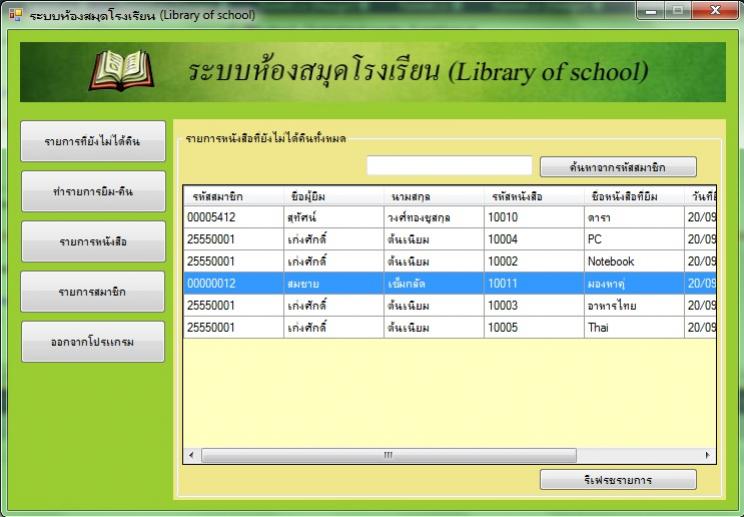The image size is (744, 517).
Task: Select the book title cell ดารา
Action: (x=634, y=217)
